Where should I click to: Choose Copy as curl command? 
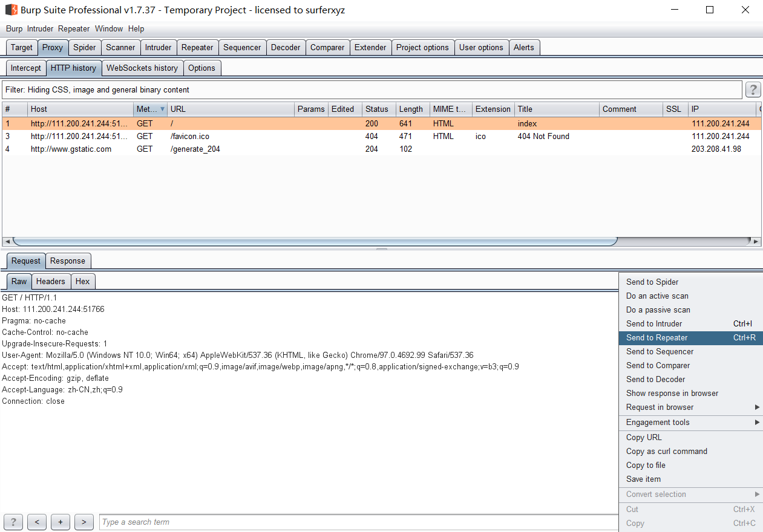pyautogui.click(x=690, y=452)
